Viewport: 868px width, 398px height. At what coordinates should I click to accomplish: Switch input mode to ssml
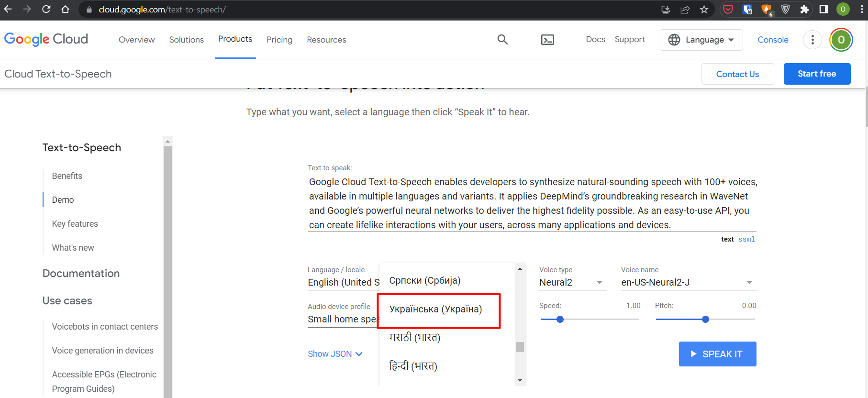(746, 239)
